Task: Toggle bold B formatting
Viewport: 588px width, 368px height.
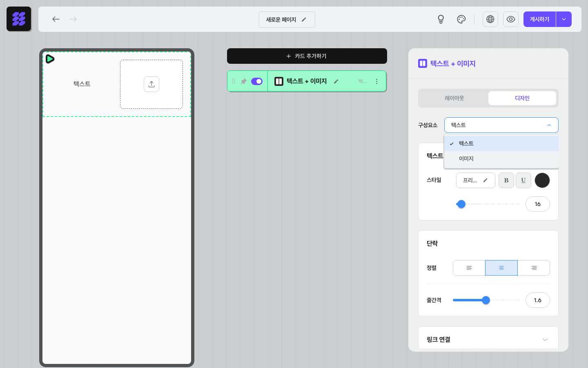Action: click(x=506, y=180)
